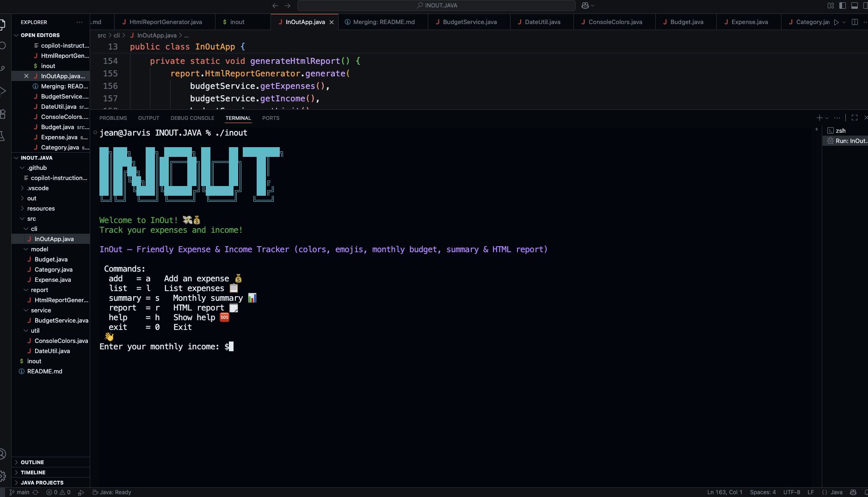Open a new terminal with the plus icon

(x=819, y=118)
